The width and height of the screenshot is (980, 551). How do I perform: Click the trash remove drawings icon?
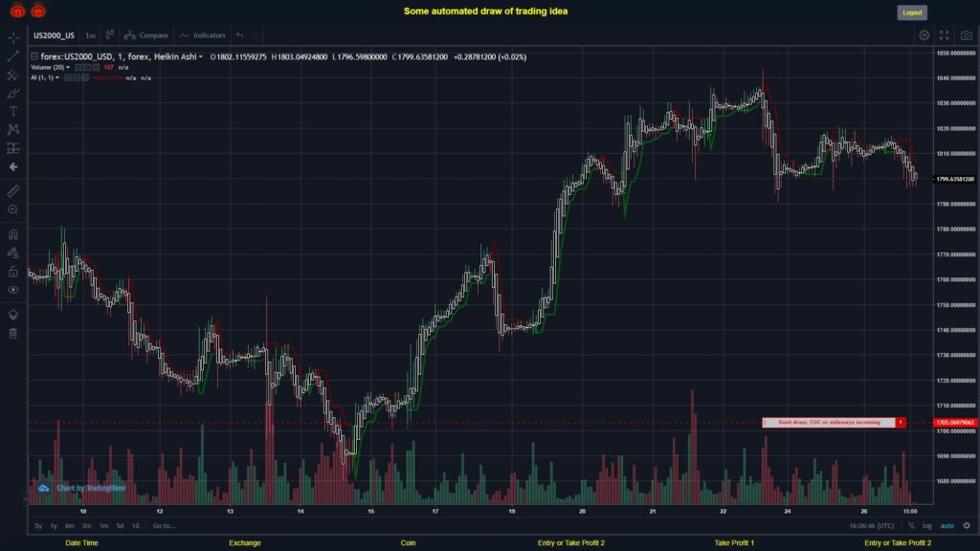[13, 333]
